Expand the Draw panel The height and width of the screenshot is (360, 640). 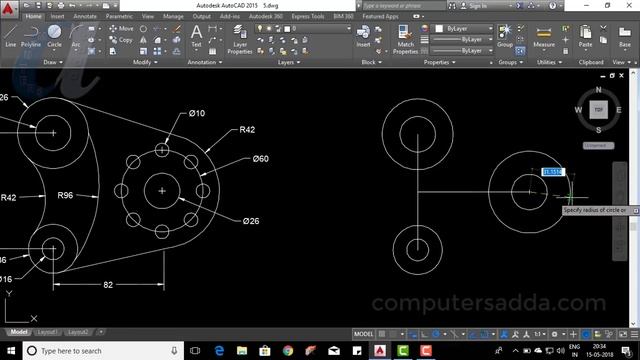(53, 62)
